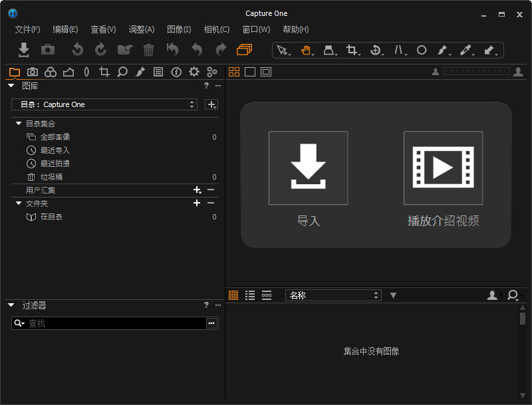Screen dimensions: 532x405
Task: Open the single gear Output tool tab
Action: tap(194, 72)
